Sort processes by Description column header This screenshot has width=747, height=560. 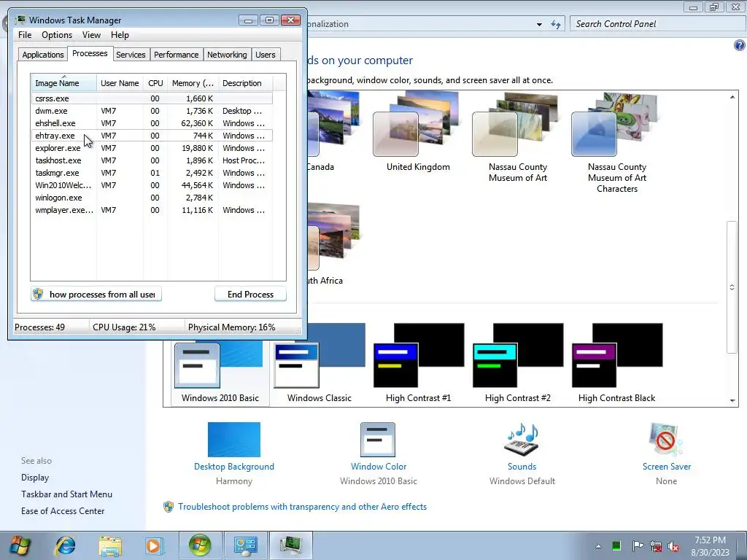pos(245,83)
